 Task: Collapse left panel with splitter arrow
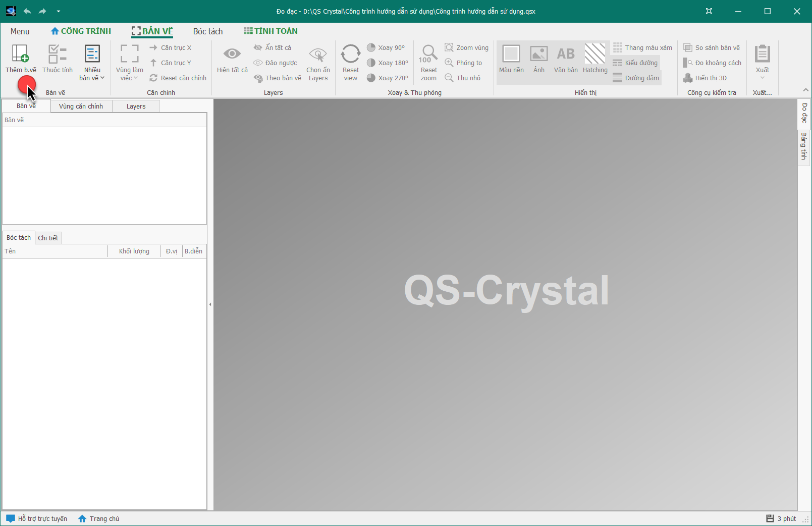(210, 304)
